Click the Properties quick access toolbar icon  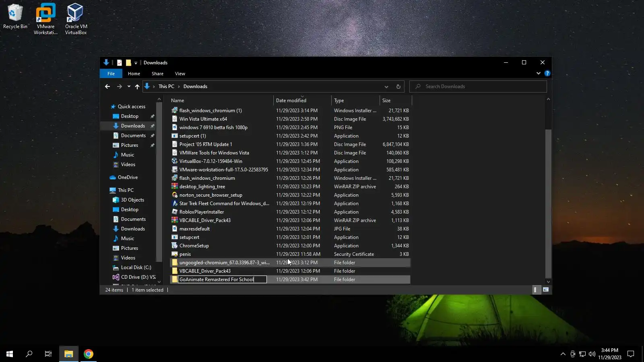[120, 63]
